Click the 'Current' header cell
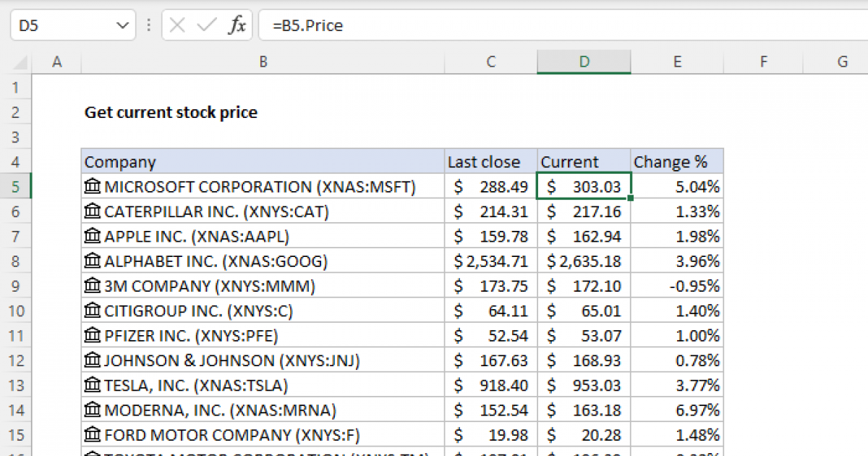Viewport: 868px width, 456px height. point(584,162)
